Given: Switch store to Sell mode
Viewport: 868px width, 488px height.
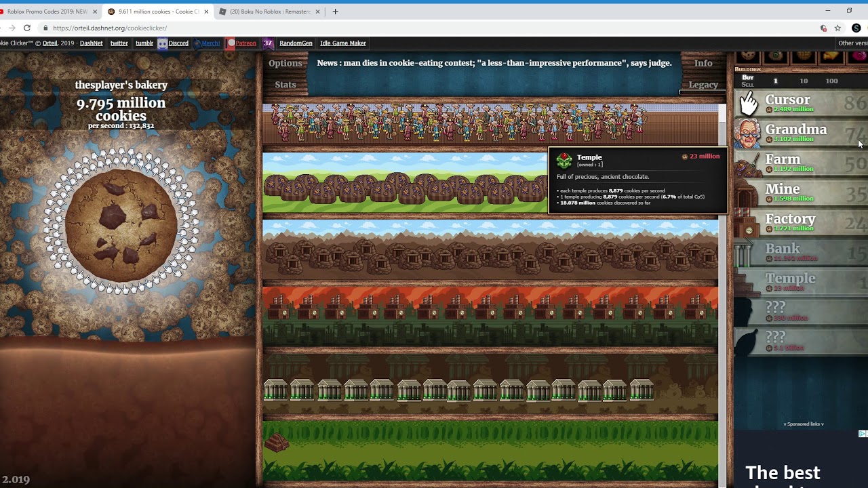Looking at the screenshot, I should [x=747, y=85].
